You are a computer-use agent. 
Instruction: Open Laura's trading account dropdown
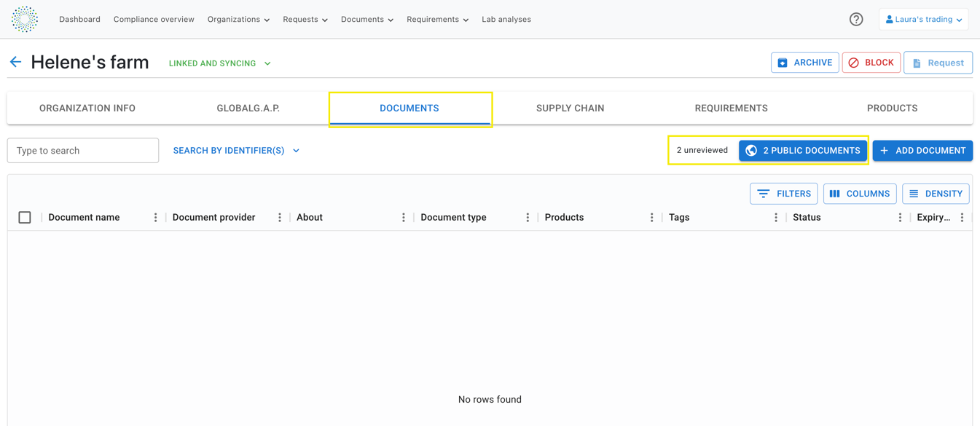[x=924, y=20]
